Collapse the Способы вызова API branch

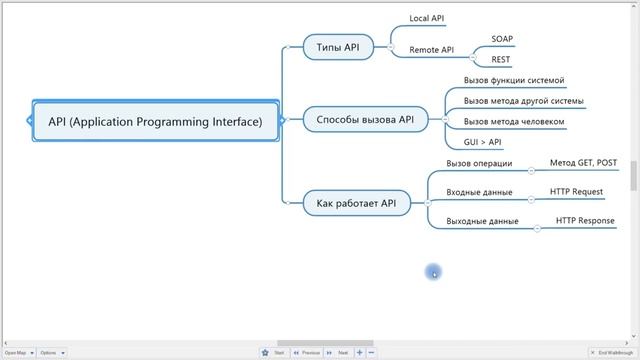pos(445,119)
